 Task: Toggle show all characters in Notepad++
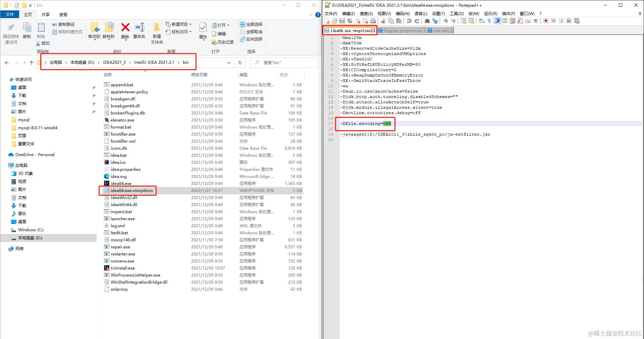[x=489, y=21]
